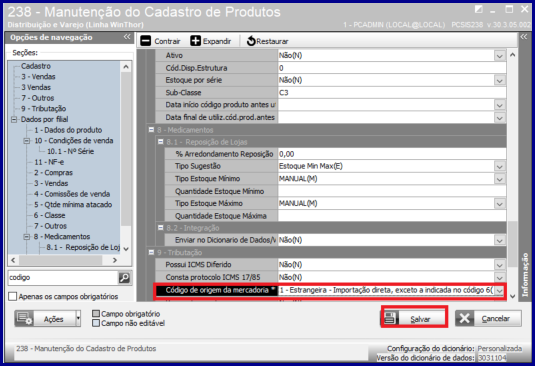Image resolution: width=535 pixels, height=366 pixels.
Task: Open Data início código produto dropdown
Action: [500, 105]
